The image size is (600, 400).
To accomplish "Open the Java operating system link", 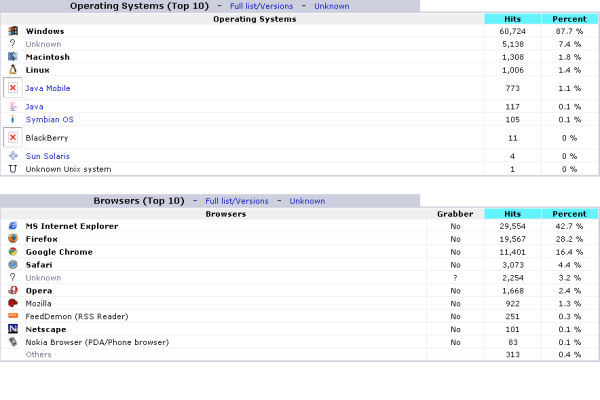I will [34, 106].
